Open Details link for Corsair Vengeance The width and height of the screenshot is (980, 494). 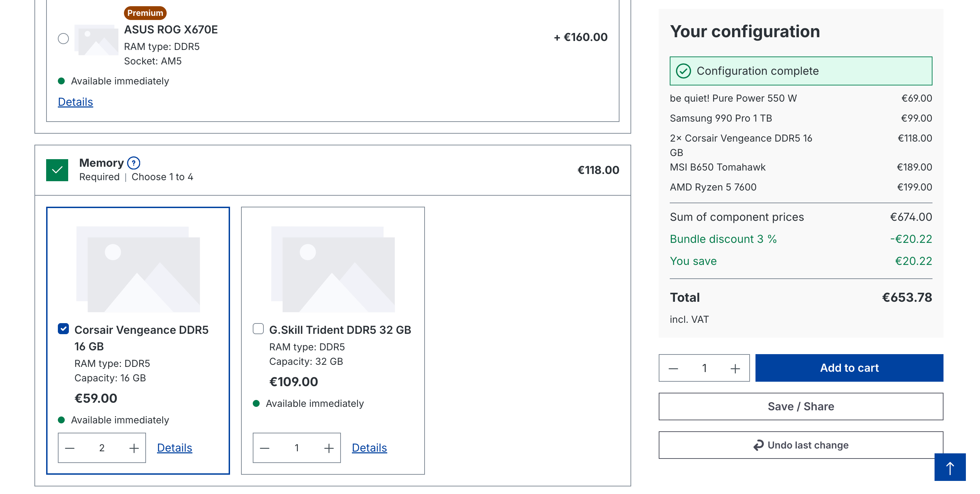[x=175, y=448]
